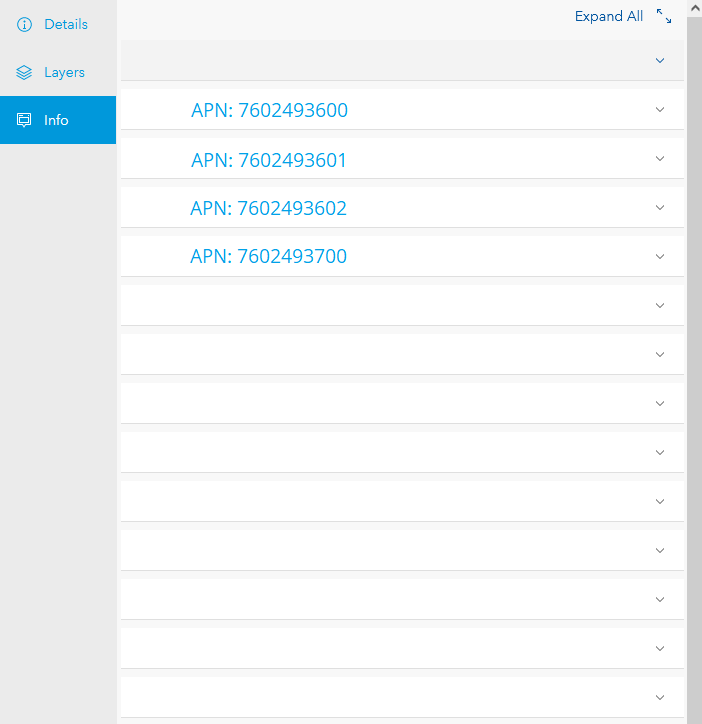This screenshot has width=702, height=724.
Task: Switch to the Layers tab
Action: (x=58, y=72)
